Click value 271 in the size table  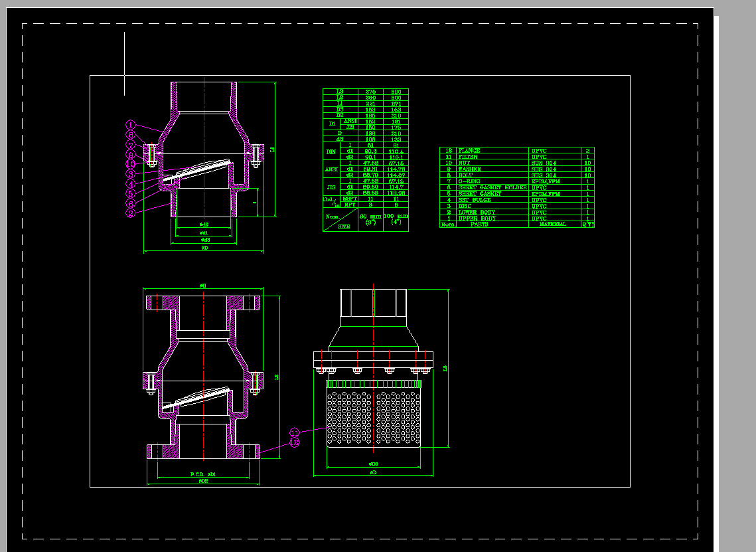pyautogui.click(x=396, y=104)
